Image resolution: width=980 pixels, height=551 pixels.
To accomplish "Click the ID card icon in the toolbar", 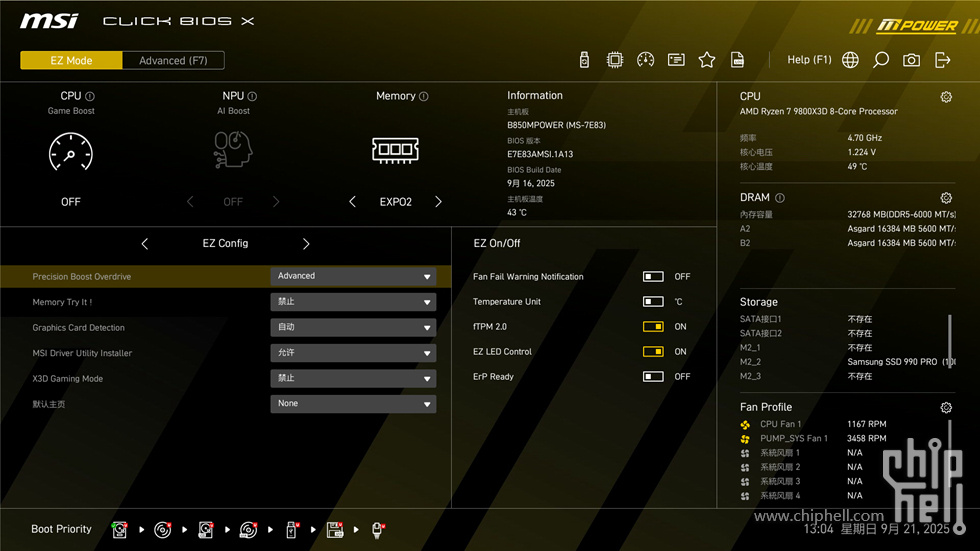I will click(676, 60).
